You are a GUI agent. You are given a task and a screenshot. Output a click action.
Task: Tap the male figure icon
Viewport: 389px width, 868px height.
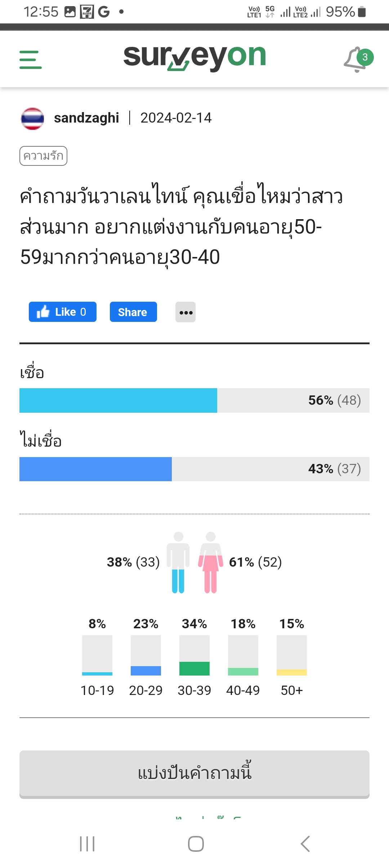pos(178,562)
